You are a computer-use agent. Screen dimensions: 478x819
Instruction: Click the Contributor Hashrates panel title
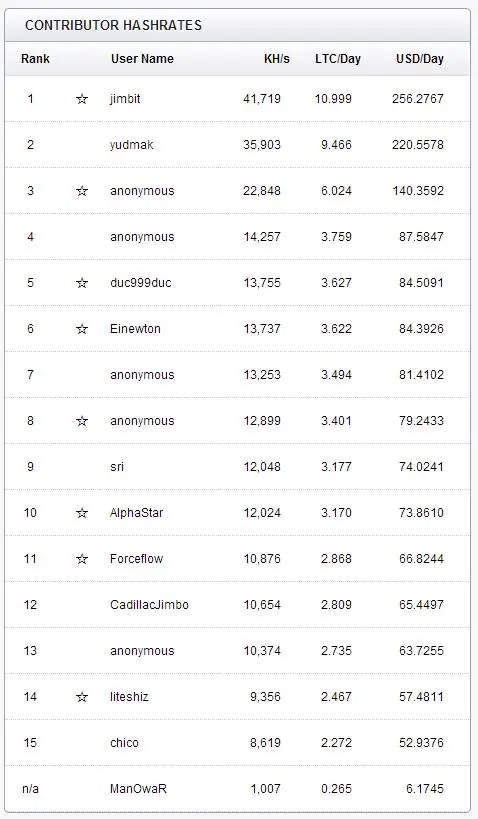click(x=113, y=25)
